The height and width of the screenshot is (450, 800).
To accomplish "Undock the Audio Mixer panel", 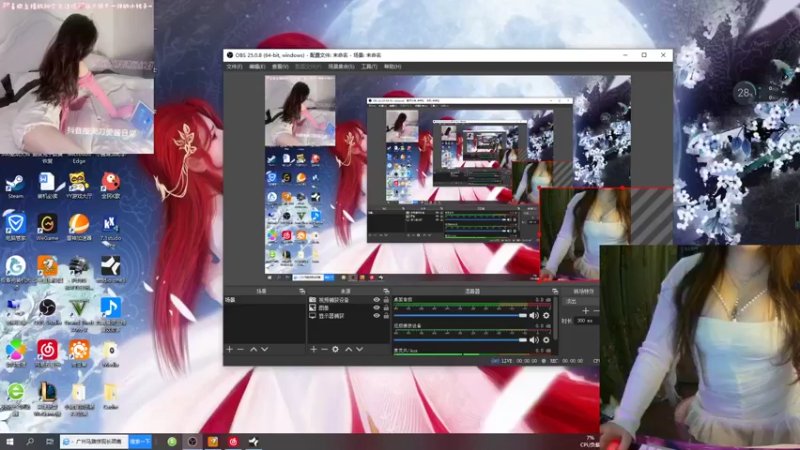I will pyautogui.click(x=555, y=291).
